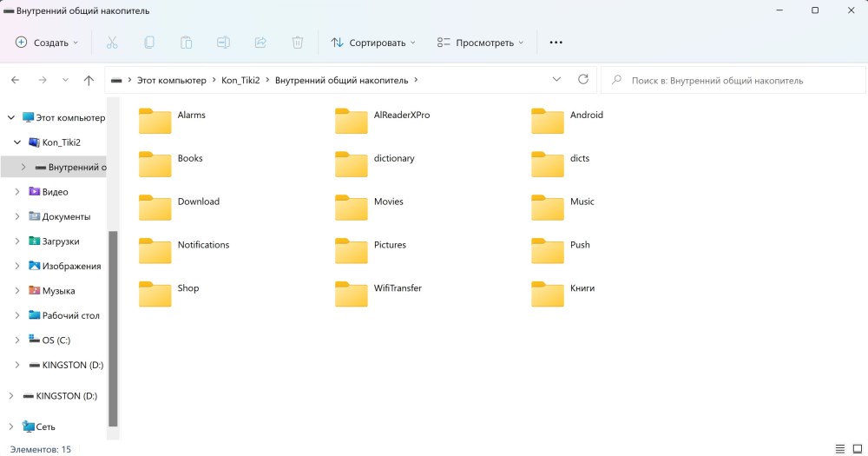Open the three-dots More options menu
Image resolution: width=868 pixels, height=456 pixels.
point(556,43)
